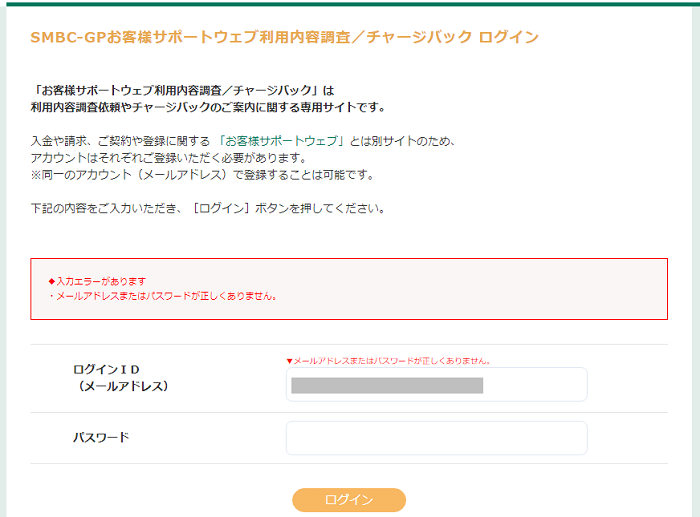Image resolution: width=700 pixels, height=517 pixels.
Task: Click the 入金や請求、ご契約や登録に関する text
Action: click(x=120, y=141)
